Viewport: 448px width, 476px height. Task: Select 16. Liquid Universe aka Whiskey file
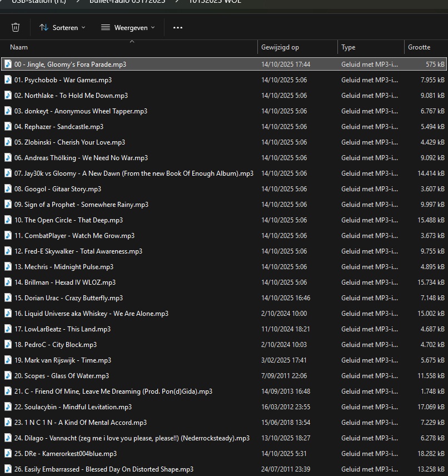(91, 314)
